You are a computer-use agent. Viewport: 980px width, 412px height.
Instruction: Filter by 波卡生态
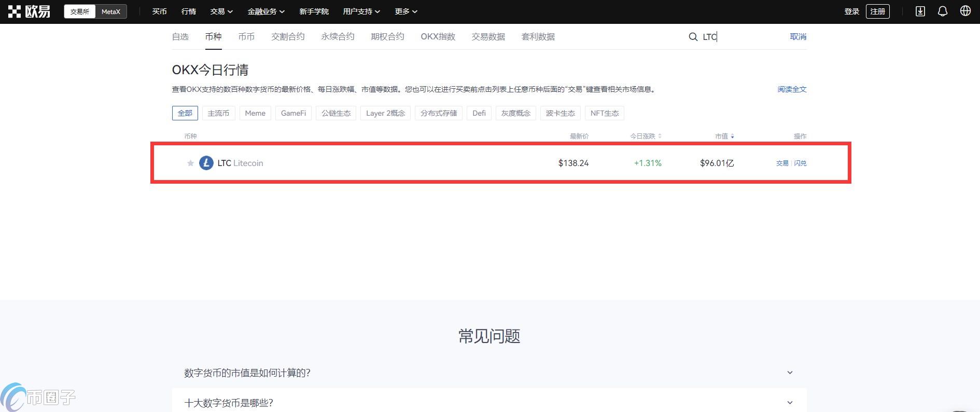click(561, 113)
